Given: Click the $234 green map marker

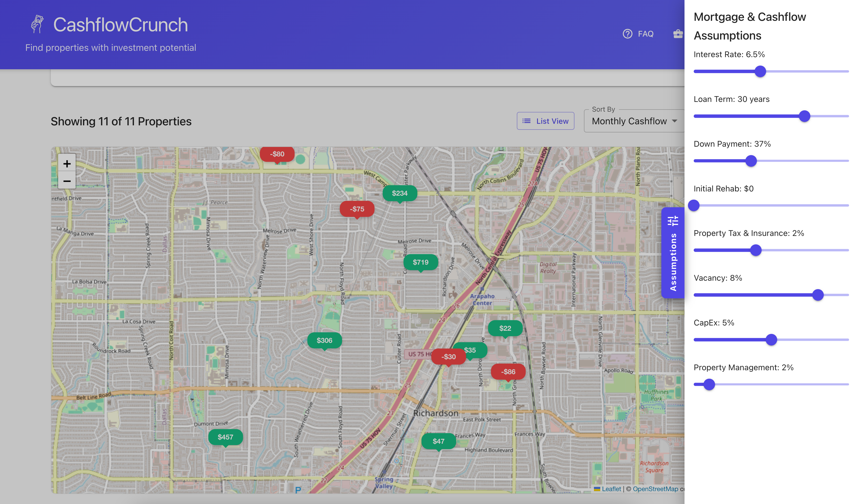Looking at the screenshot, I should [399, 193].
